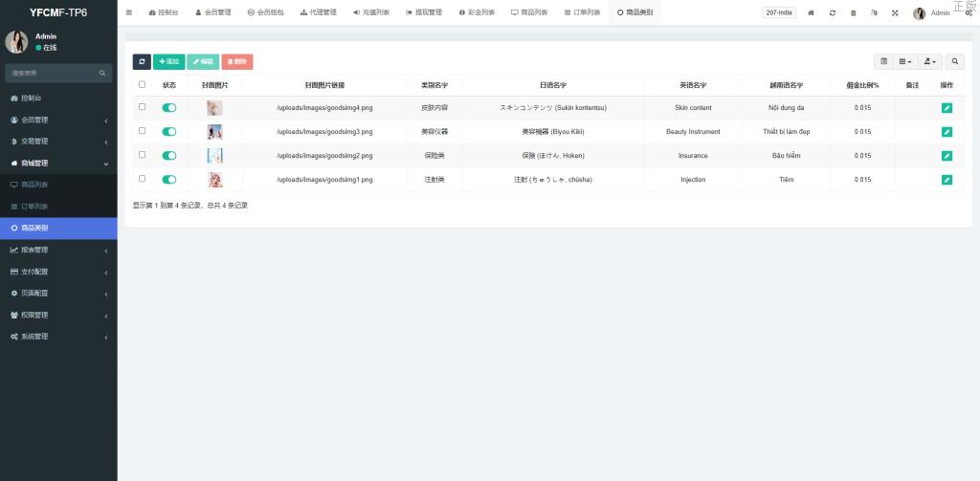
Task: Switch to the 订单列表 top tab
Action: tap(582, 12)
